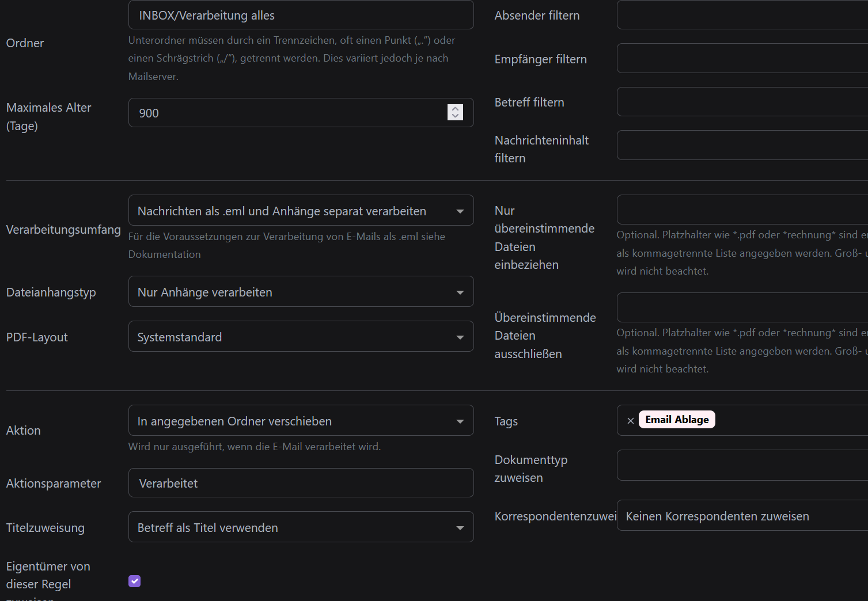This screenshot has height=601, width=868.
Task: Toggle the rule owner assignment checkbox
Action: click(134, 581)
